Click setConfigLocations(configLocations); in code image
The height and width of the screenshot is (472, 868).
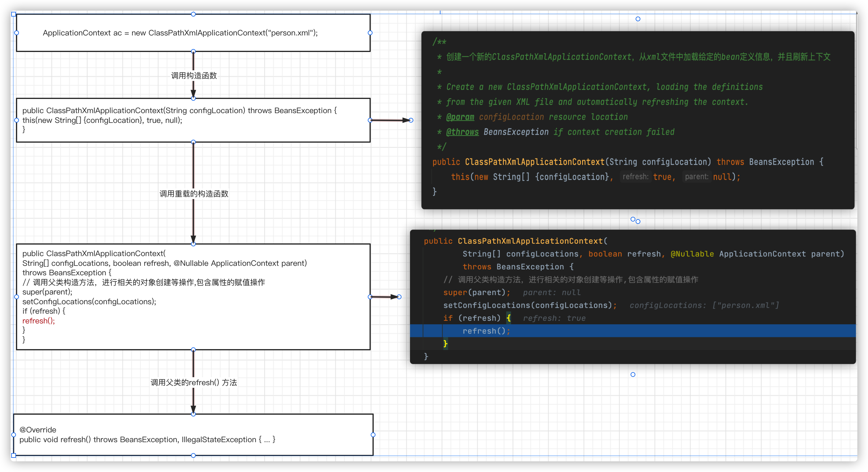click(x=530, y=305)
